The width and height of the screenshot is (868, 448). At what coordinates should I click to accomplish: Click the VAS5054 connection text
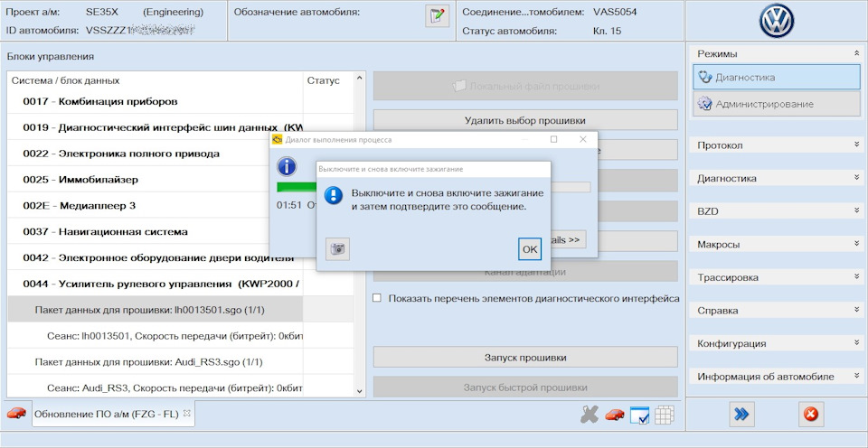coord(615,12)
